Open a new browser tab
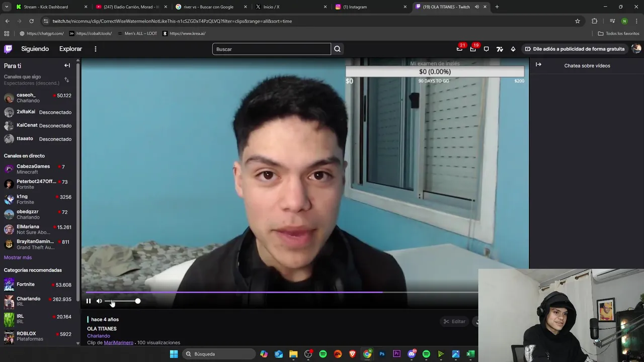The width and height of the screenshot is (644, 362). point(497,7)
